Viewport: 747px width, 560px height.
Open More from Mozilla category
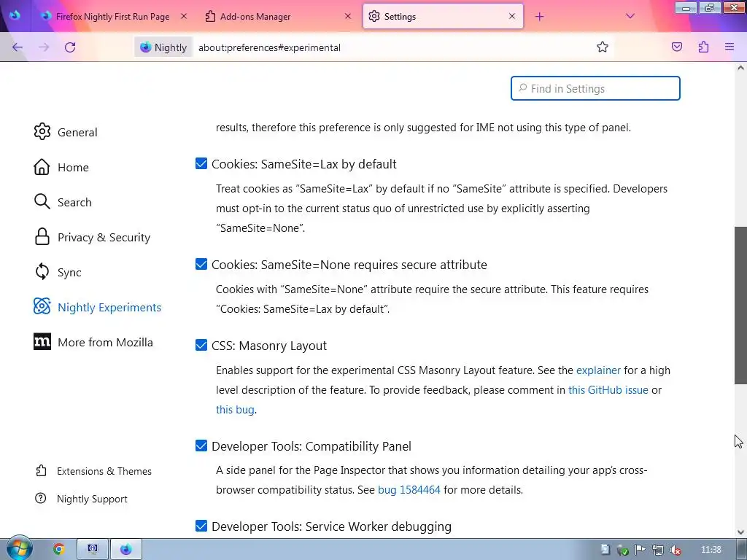coord(105,342)
